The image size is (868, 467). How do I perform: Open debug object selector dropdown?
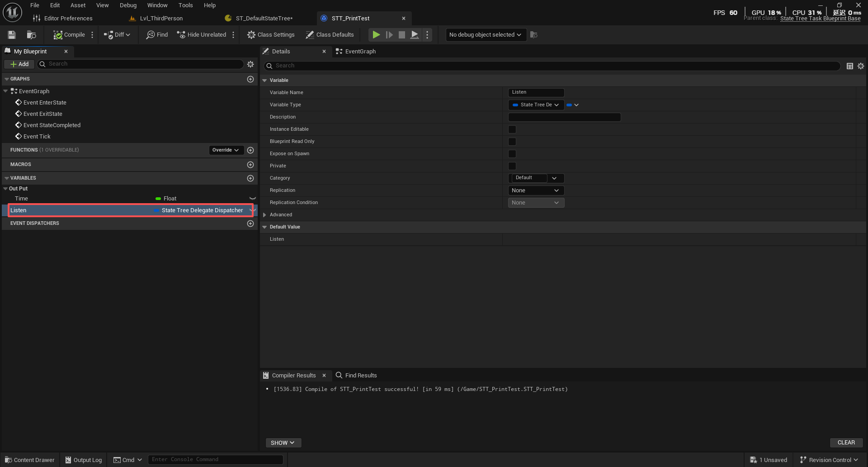[x=486, y=35]
